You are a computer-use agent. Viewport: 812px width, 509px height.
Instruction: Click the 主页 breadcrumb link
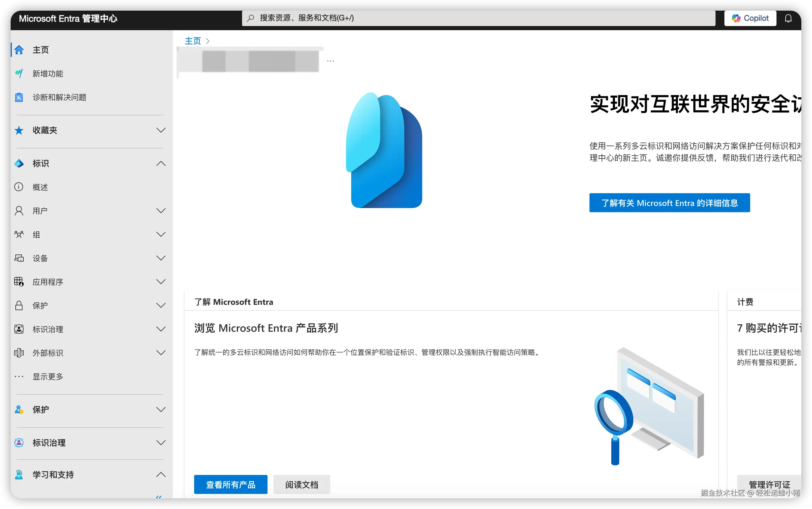click(193, 41)
